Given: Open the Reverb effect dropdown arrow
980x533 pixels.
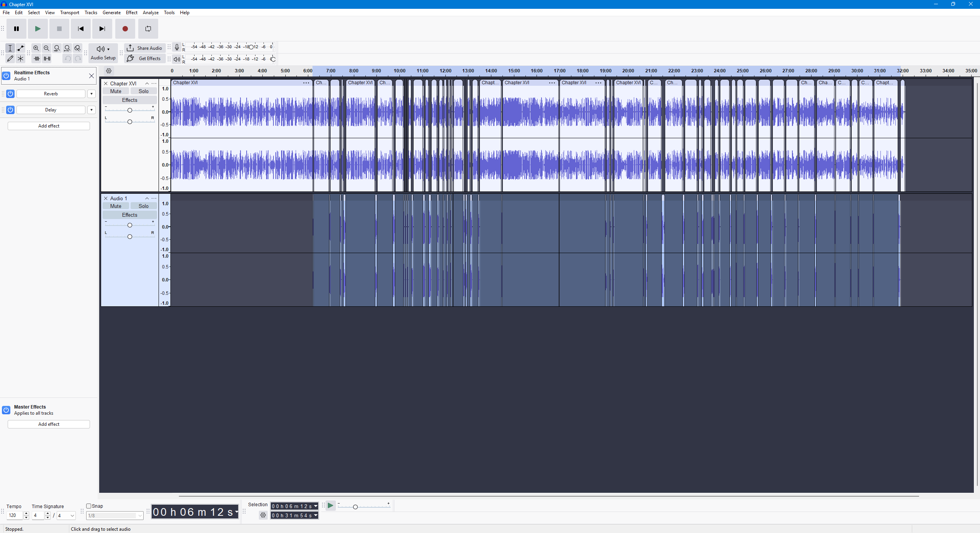Looking at the screenshot, I should pos(92,94).
